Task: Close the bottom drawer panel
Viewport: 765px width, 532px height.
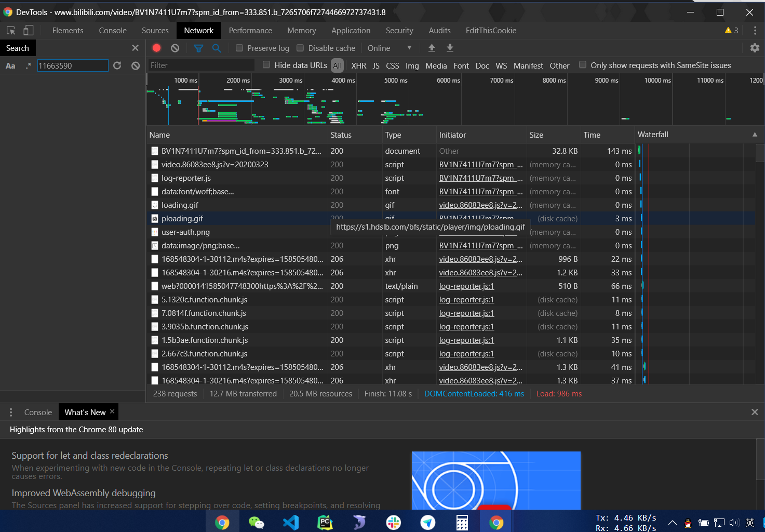Action: (755, 412)
